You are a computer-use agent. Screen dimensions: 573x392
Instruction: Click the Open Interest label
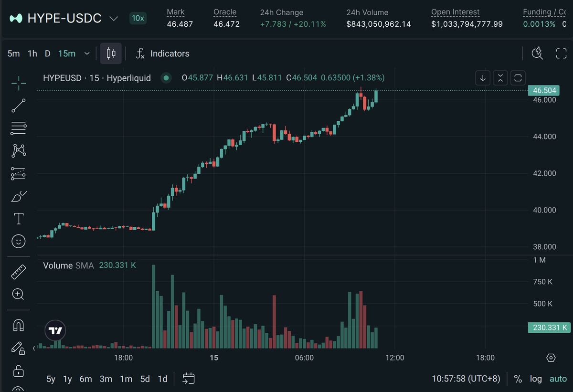pyautogui.click(x=456, y=12)
